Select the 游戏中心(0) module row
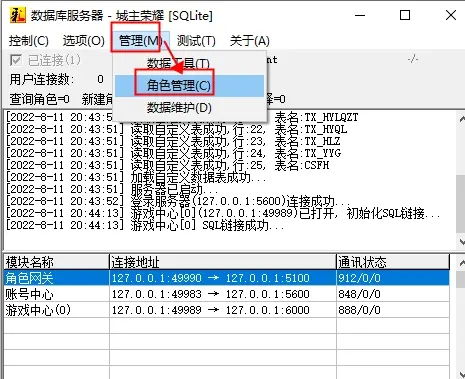 click(226, 310)
